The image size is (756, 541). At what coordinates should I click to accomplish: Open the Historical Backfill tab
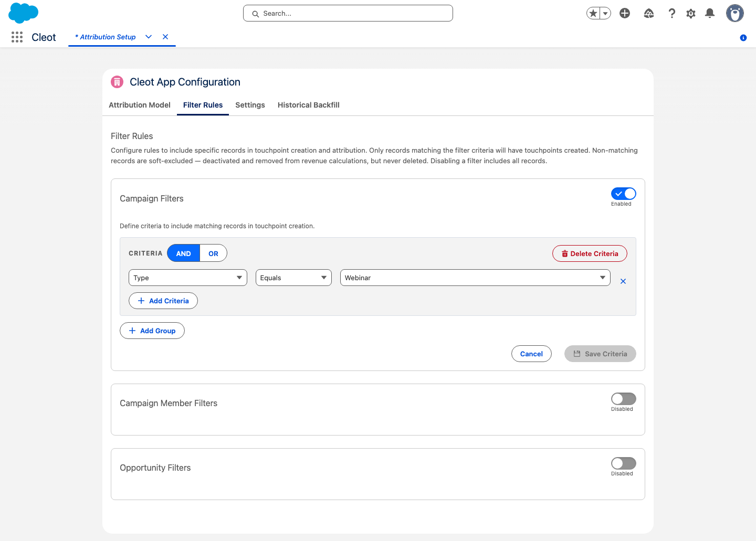tap(309, 105)
